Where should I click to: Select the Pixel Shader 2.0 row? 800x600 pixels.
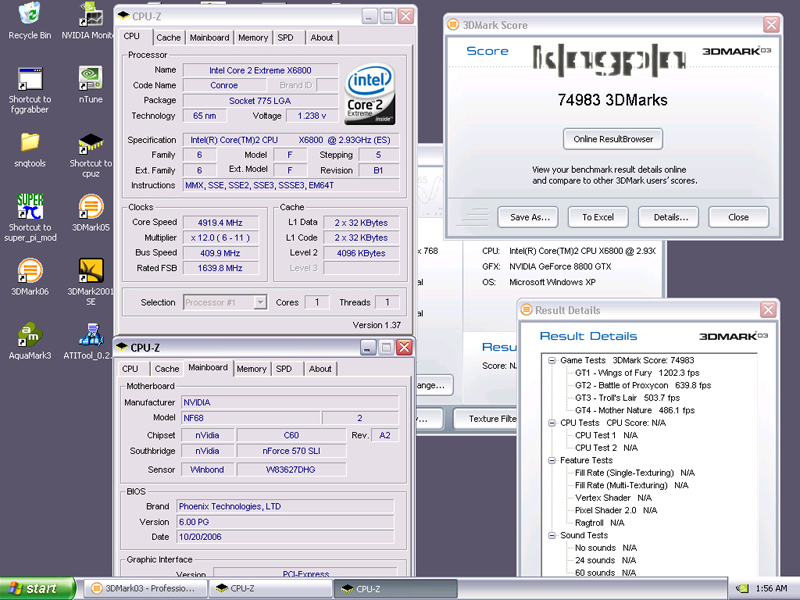tap(616, 510)
